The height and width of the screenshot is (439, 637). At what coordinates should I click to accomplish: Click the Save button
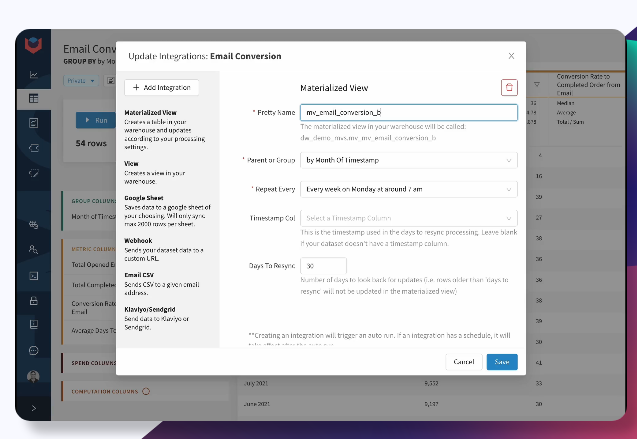(x=502, y=362)
